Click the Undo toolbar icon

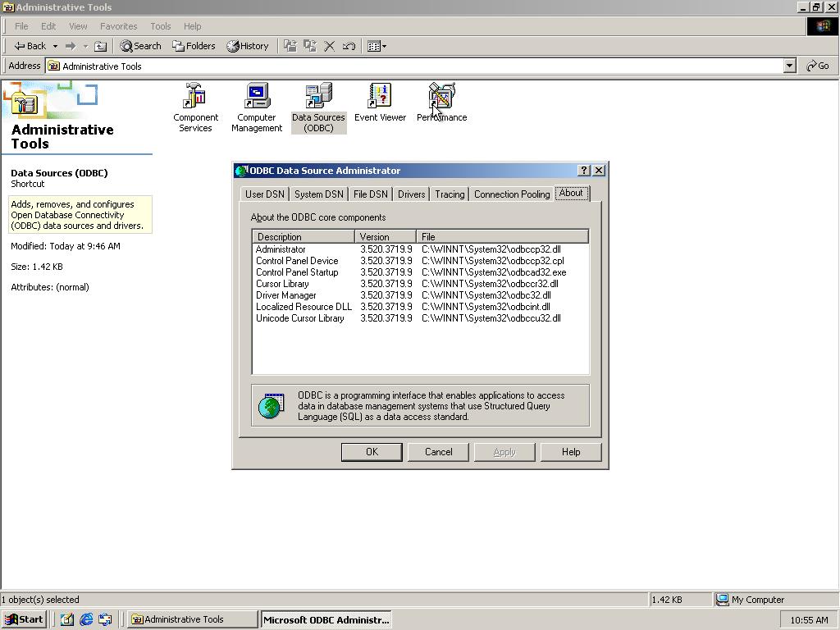tap(349, 46)
